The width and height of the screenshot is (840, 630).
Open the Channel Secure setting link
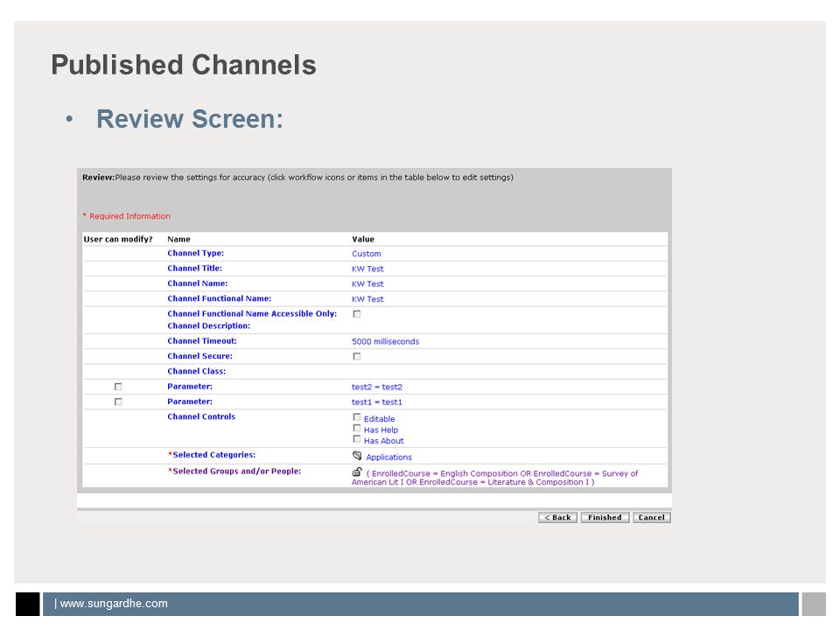(199, 356)
